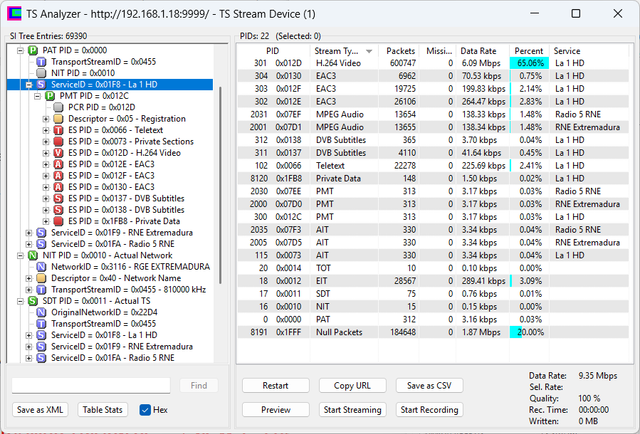Click the red A icon of ES PID 0x0130 EAC3
Viewport: 640px width, 434px height.
tap(58, 187)
